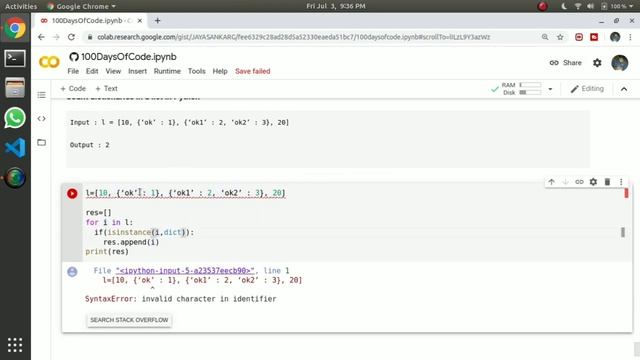Image resolution: width=640 pixels, height=360 pixels.
Task: Click 'SyntaxError: invalid character in identifier' text
Action: (181, 299)
